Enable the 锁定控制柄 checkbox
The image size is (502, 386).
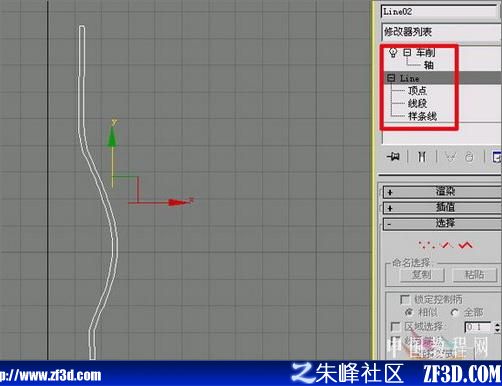(405, 299)
